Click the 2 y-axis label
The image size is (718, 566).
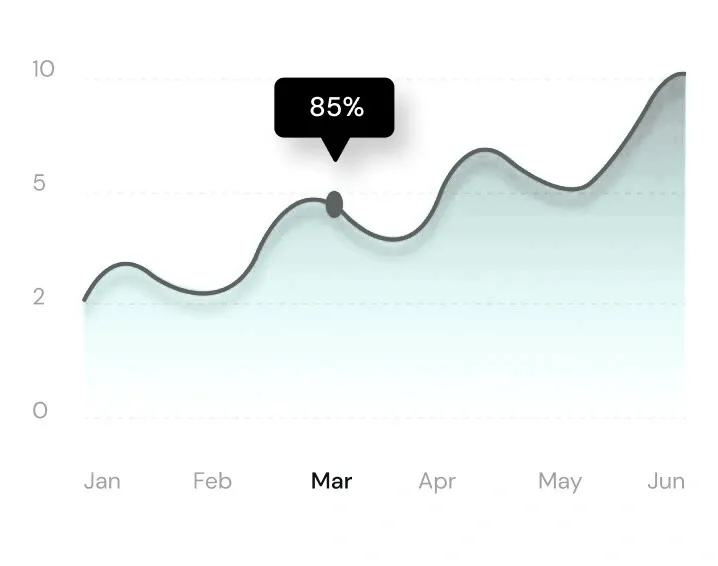39,297
